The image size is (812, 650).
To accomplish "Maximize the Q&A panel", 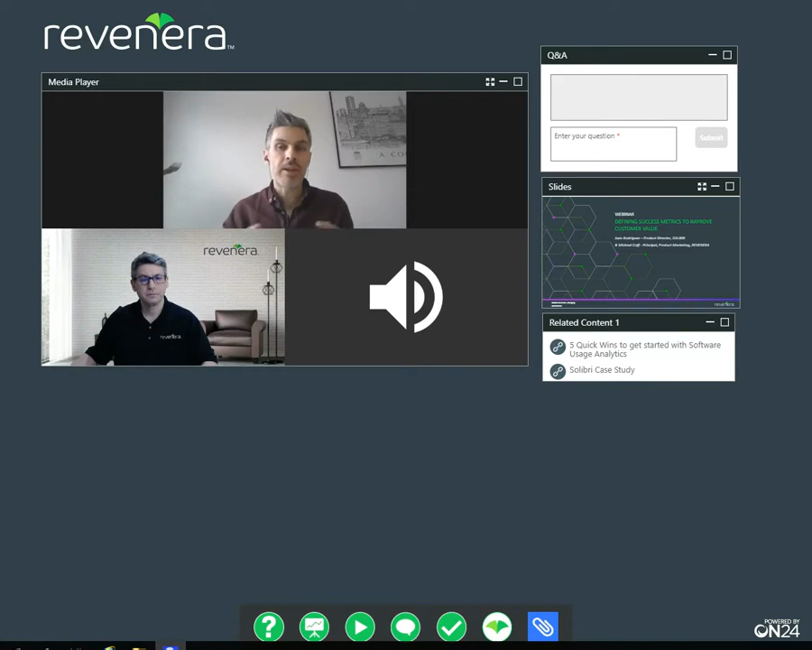I will click(x=727, y=55).
